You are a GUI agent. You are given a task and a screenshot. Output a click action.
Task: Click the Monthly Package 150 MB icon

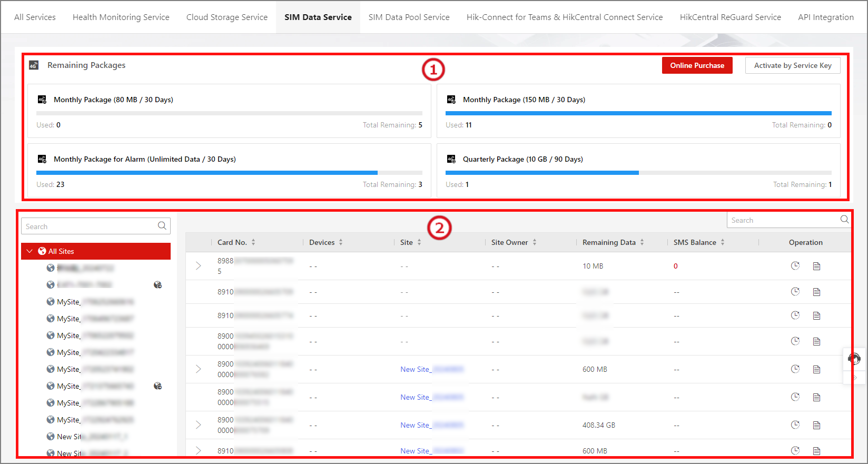click(451, 100)
